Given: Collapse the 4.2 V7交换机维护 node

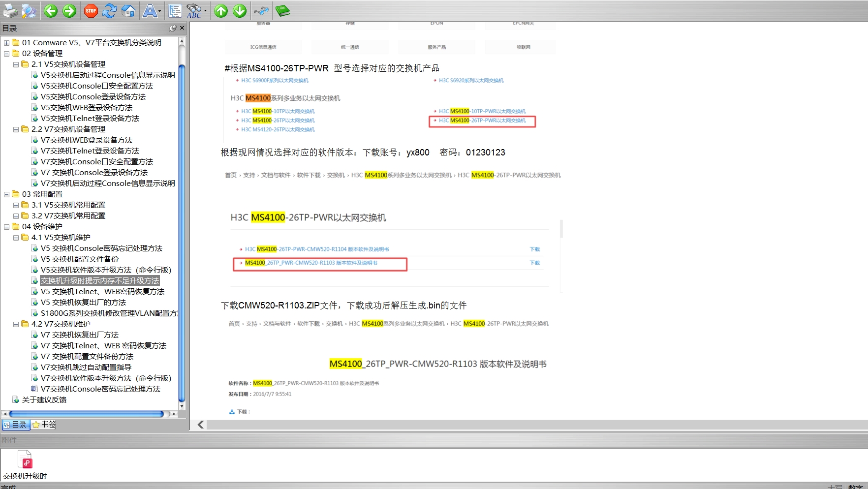Looking at the screenshot, I should click(16, 324).
